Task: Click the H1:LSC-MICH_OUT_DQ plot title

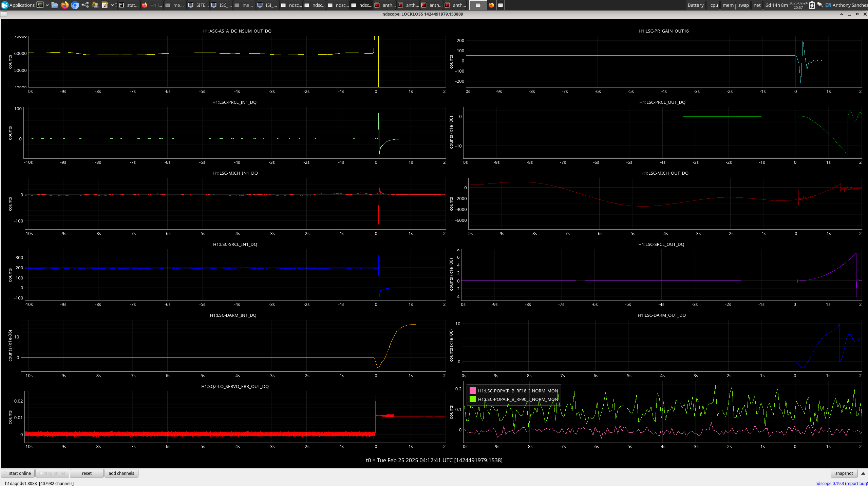Action: click(x=665, y=173)
